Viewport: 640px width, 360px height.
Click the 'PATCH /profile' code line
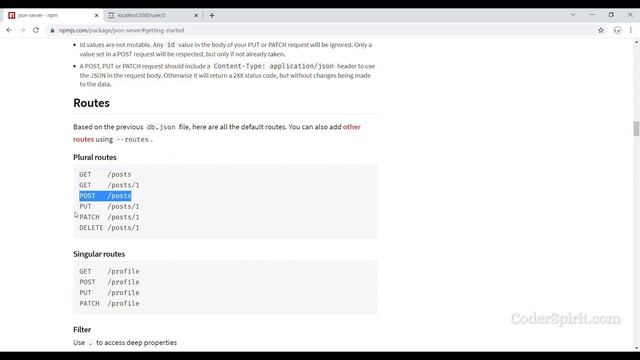[109, 303]
